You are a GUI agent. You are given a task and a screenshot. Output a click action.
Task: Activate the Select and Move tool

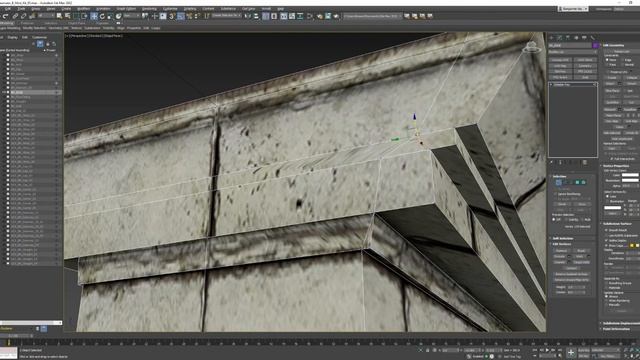(x=94, y=16)
